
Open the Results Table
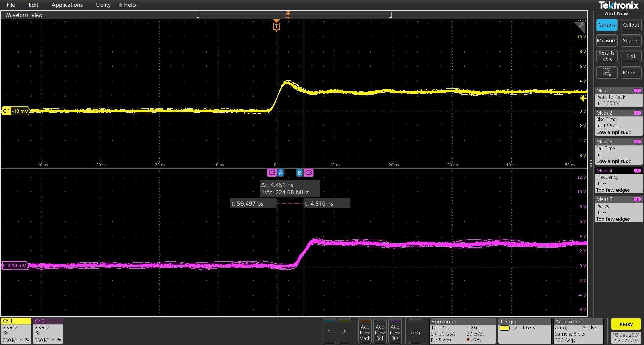pyautogui.click(x=606, y=56)
